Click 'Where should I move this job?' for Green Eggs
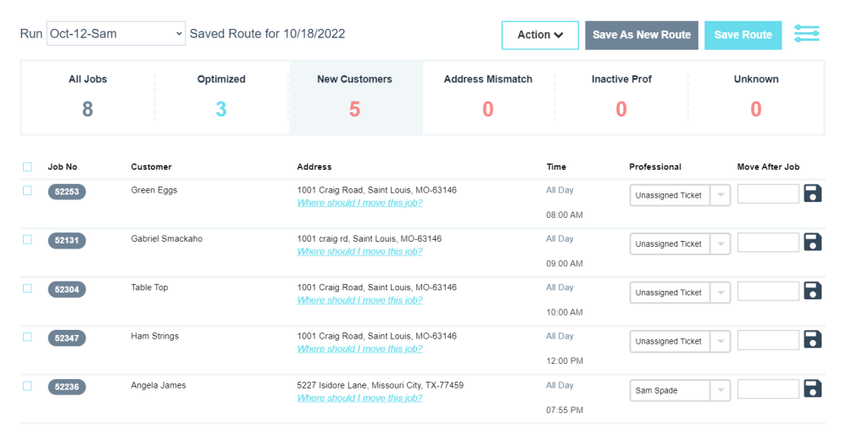868x447 pixels. coord(359,203)
